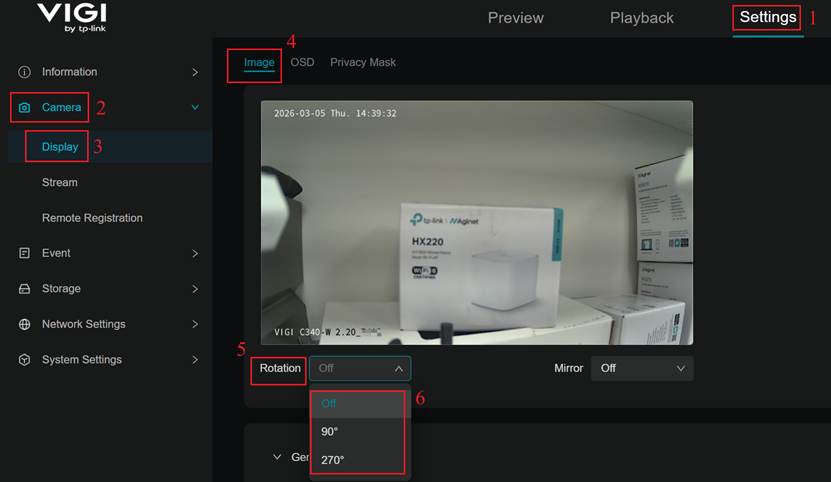
Task: Expand the Event section chevron
Action: [195, 253]
